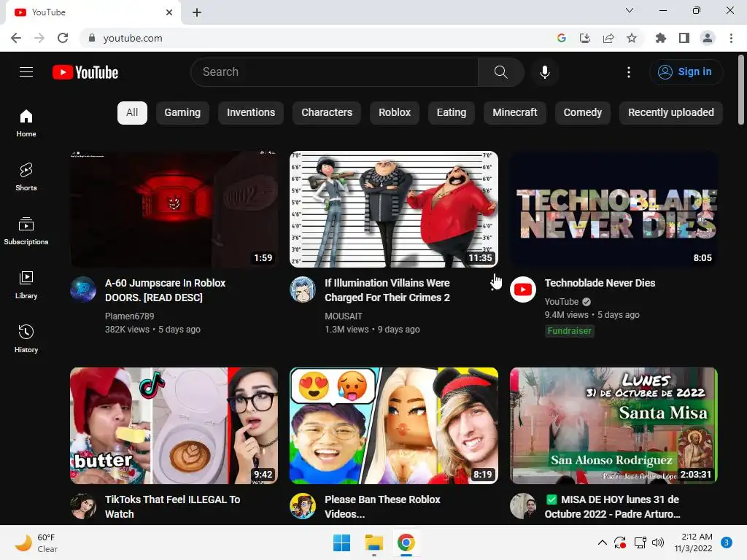Click the Sign in button
Viewport: 747px width, 560px height.
click(x=686, y=72)
